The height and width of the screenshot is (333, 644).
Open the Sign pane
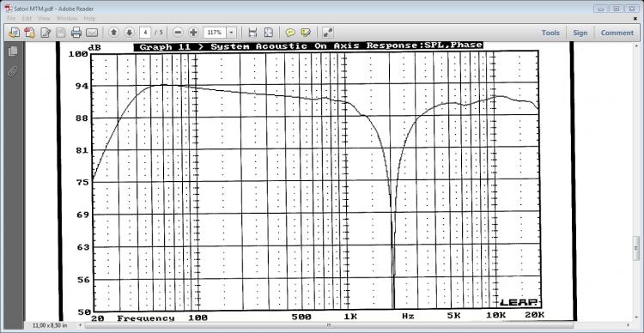click(x=580, y=33)
